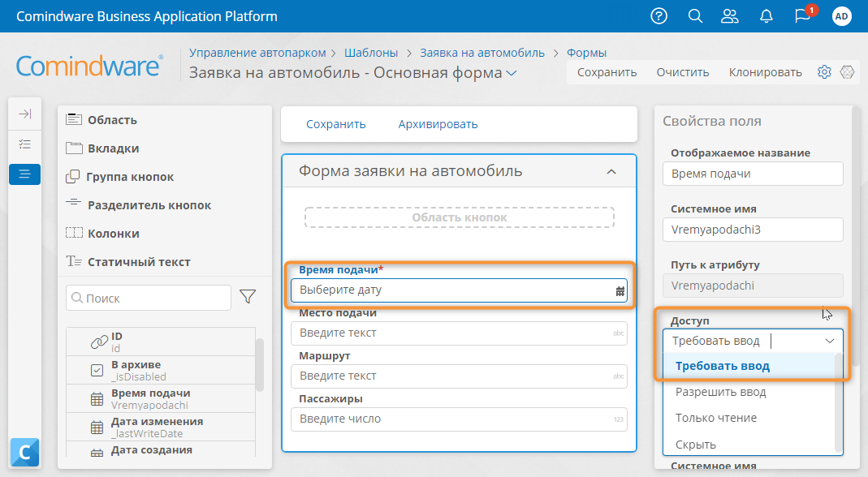Screen dimensions: 868x477
Task: Click Архивировать button on the form canvas
Action: click(438, 124)
